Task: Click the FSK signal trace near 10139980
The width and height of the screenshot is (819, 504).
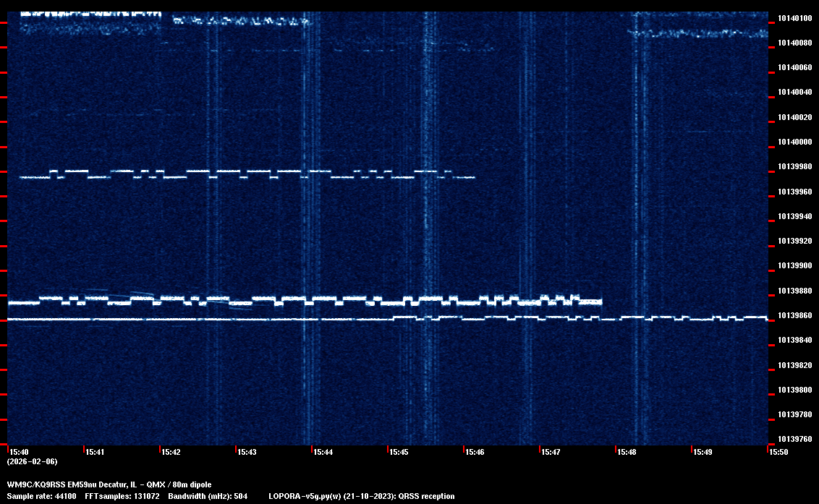Action: [x=246, y=174]
